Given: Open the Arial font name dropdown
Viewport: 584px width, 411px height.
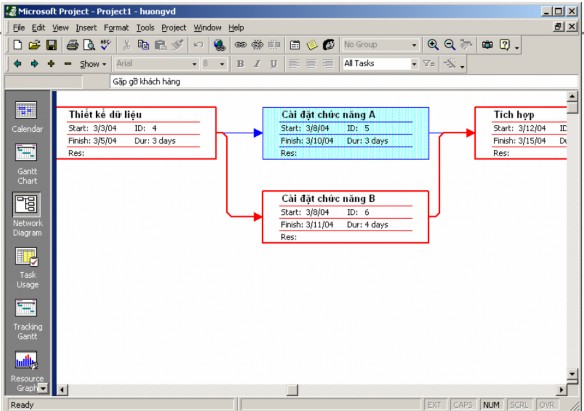Looking at the screenshot, I should click(x=194, y=64).
